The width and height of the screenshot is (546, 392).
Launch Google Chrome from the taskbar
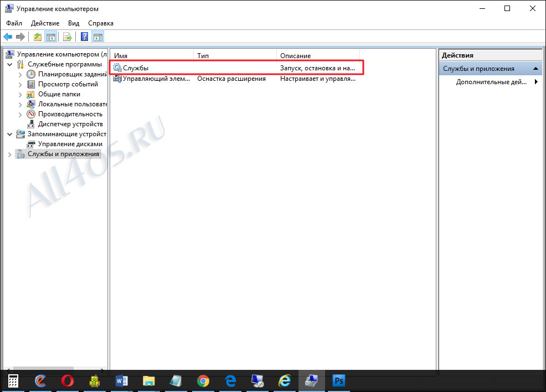click(203, 381)
